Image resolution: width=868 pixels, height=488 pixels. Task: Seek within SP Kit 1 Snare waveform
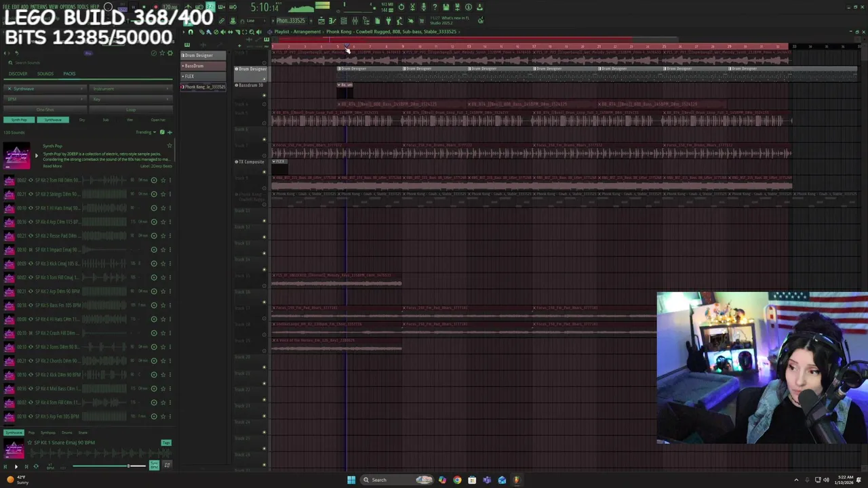point(100,453)
